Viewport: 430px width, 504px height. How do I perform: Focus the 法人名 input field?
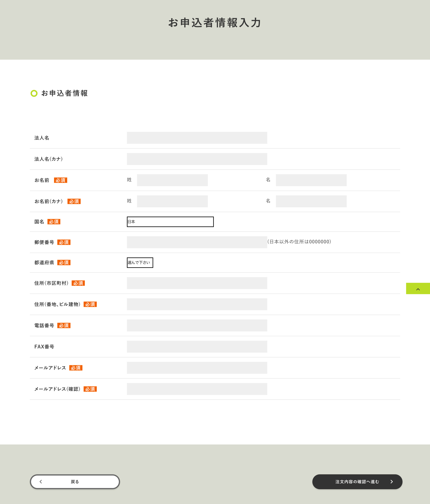point(197,138)
